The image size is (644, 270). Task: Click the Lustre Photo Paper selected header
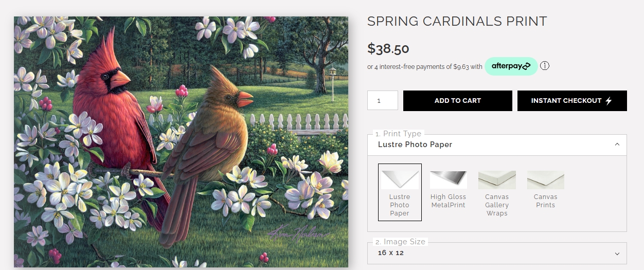[x=497, y=145]
